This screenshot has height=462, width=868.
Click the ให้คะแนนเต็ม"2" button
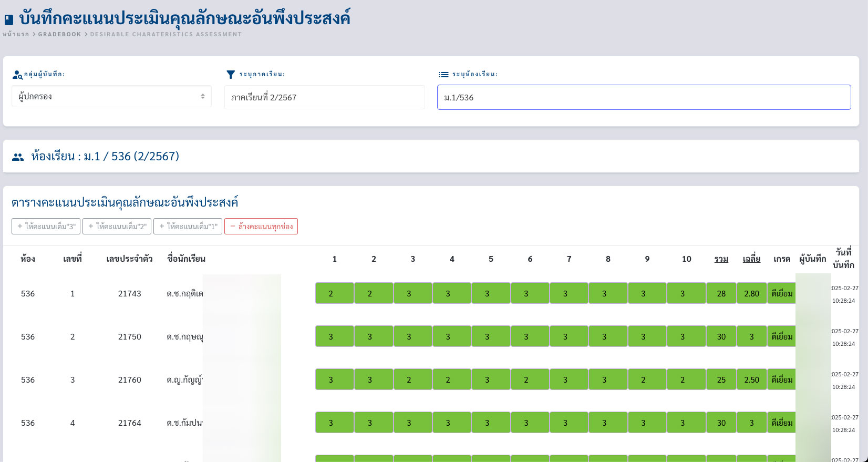pos(117,227)
